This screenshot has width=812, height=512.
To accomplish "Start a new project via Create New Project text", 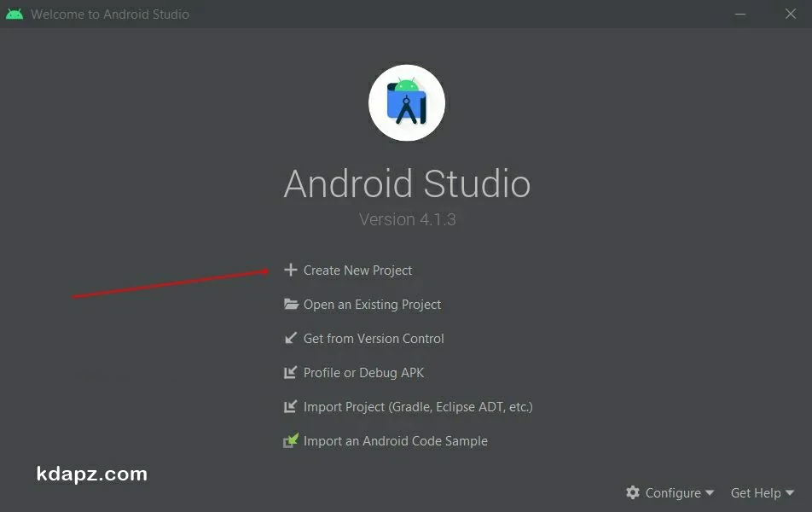I will [x=357, y=271].
